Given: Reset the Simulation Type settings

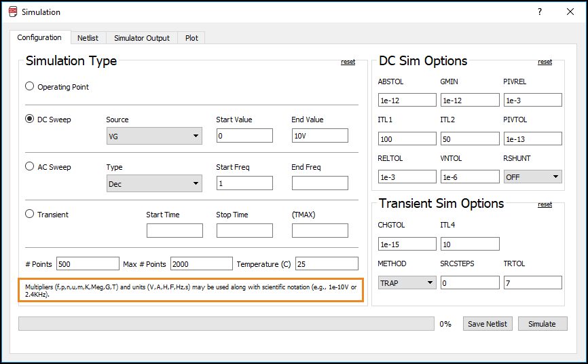Looking at the screenshot, I should coord(348,62).
